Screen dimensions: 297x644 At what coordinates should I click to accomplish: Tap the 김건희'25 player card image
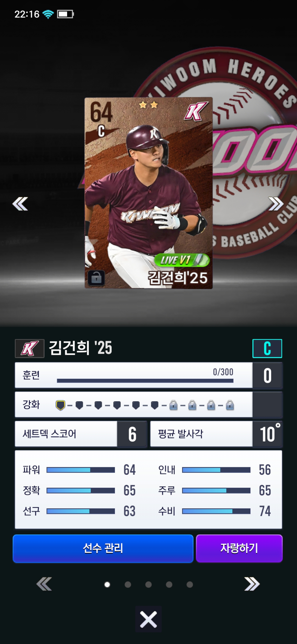(148, 193)
